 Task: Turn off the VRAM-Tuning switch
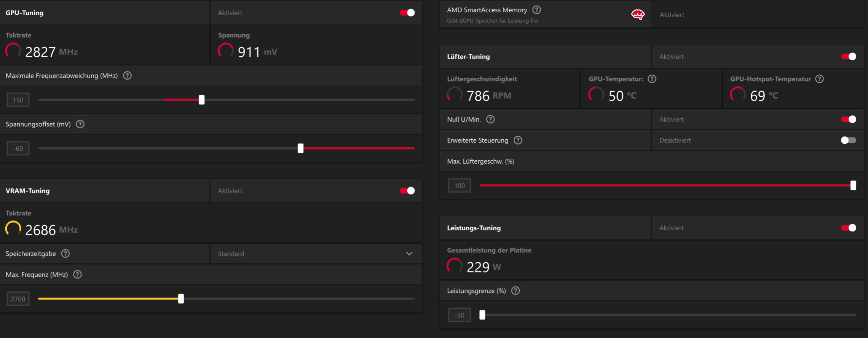[x=407, y=191]
